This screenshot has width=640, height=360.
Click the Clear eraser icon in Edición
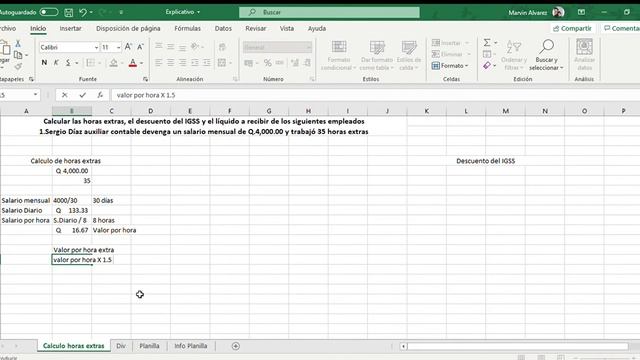click(487, 65)
